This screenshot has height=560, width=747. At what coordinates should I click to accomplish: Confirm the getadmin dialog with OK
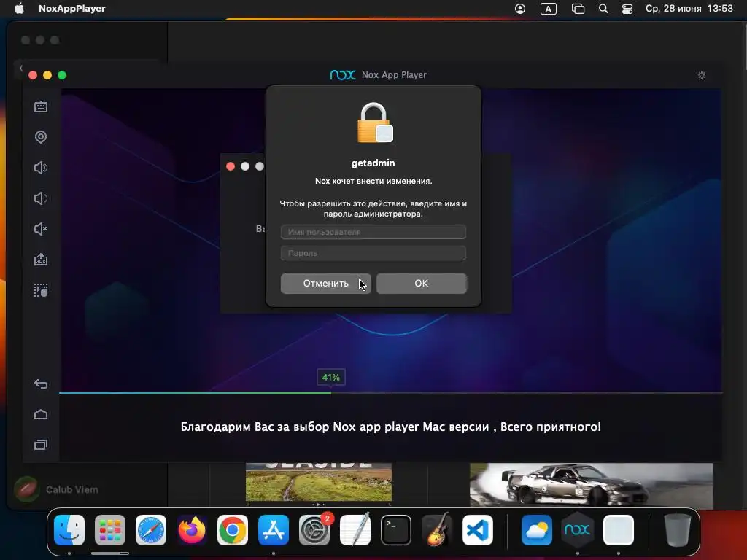pyautogui.click(x=421, y=284)
